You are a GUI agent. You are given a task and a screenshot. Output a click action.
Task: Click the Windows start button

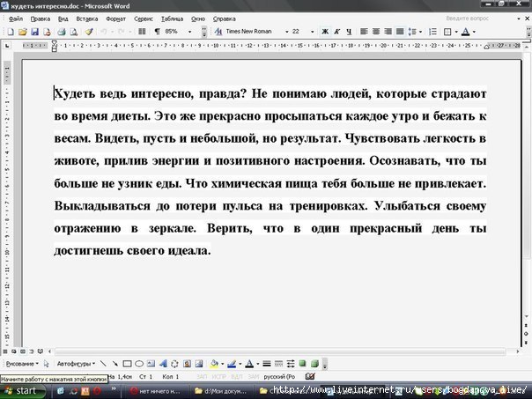[22, 391]
